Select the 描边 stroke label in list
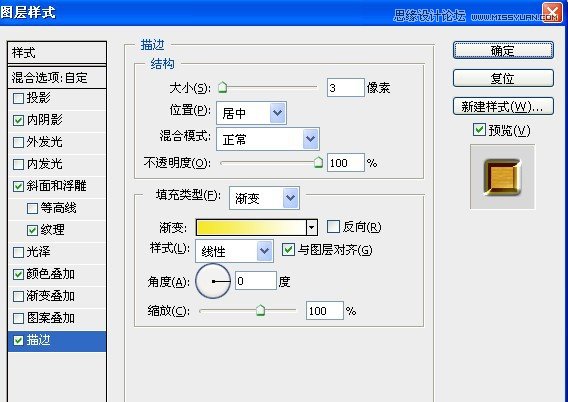This screenshot has height=402, width=568. pyautogui.click(x=38, y=340)
